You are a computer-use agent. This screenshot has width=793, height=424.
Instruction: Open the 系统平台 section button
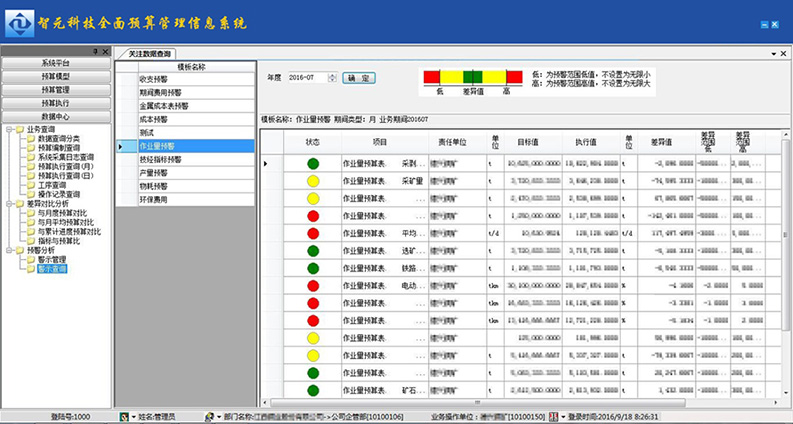coord(55,63)
